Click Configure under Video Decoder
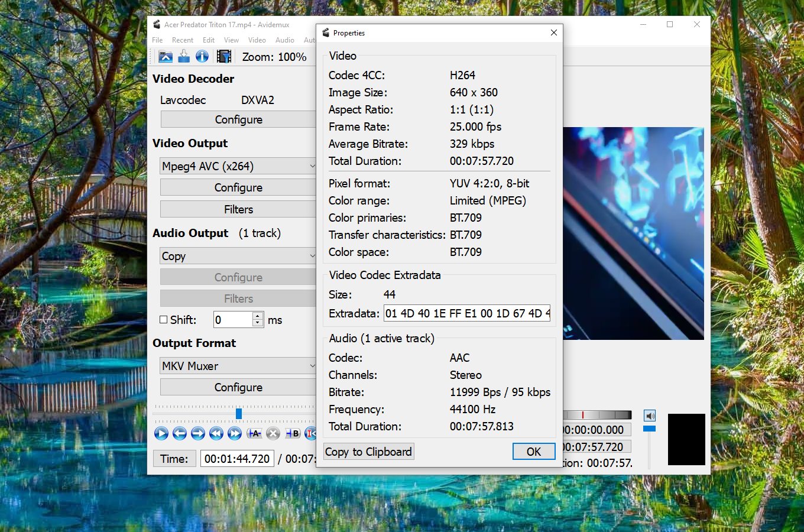This screenshot has height=532, width=804. [238, 119]
